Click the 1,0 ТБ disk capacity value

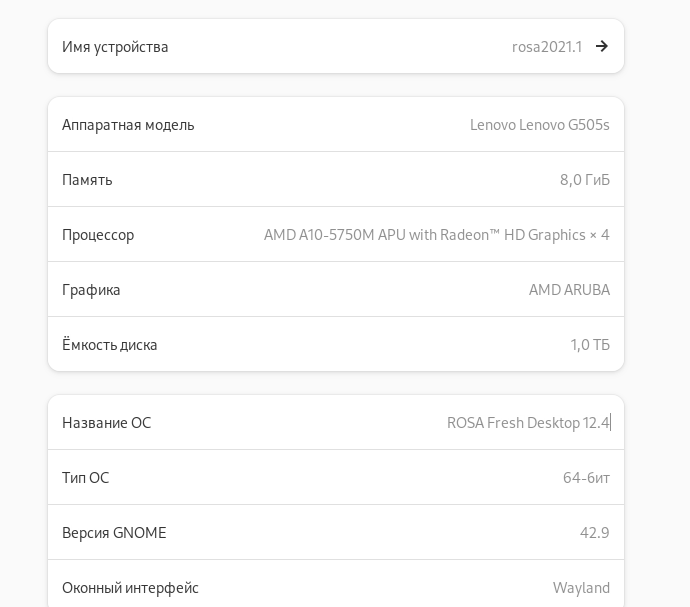pyautogui.click(x=590, y=345)
